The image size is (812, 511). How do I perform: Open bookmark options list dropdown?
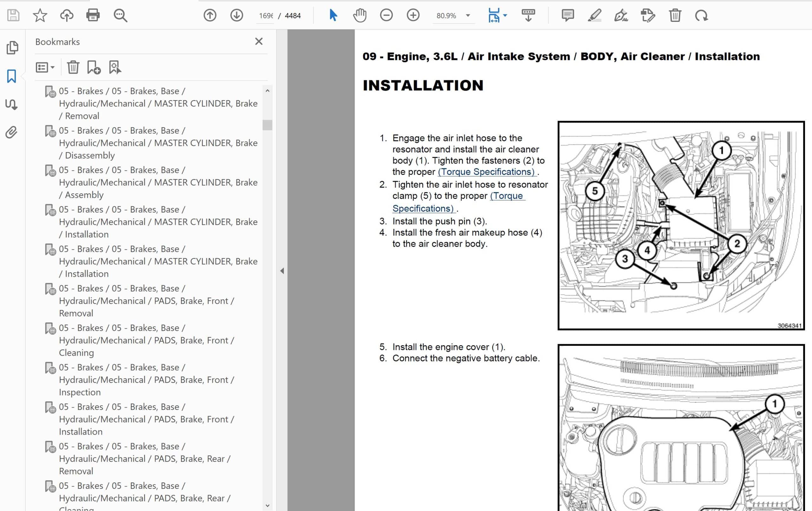tap(45, 68)
